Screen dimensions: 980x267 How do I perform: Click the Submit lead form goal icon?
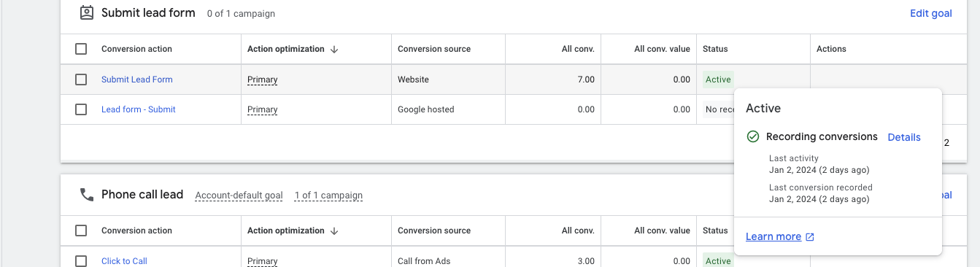click(x=87, y=12)
